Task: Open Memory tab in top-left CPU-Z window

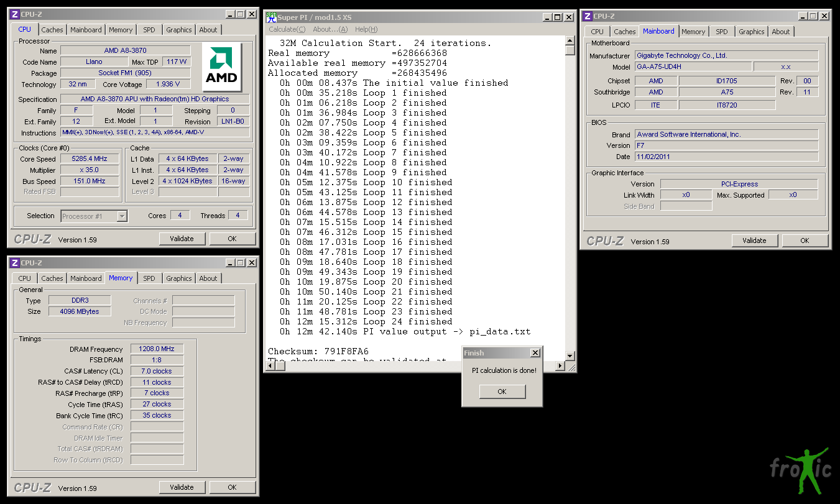Action: coord(121,30)
